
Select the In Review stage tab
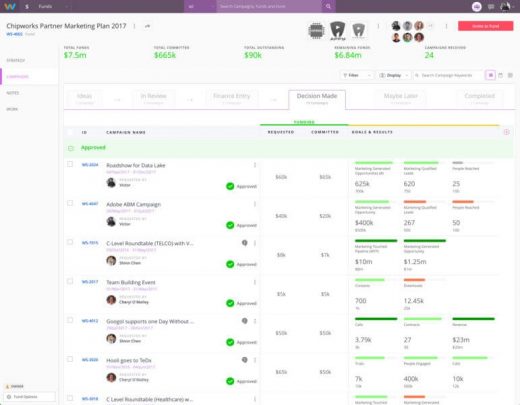click(153, 99)
